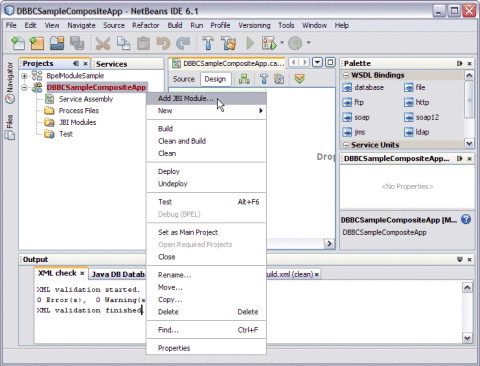Screen dimensions: 480x366
Task: Select the JBI Modules folder node
Action: point(77,122)
